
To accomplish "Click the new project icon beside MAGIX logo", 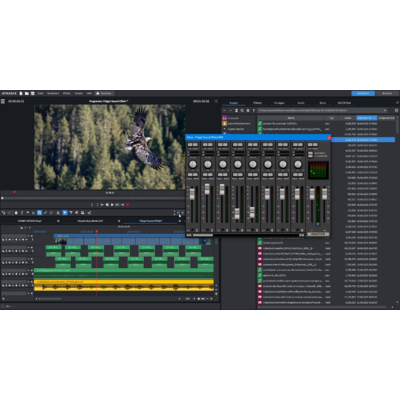I will coord(21,93).
